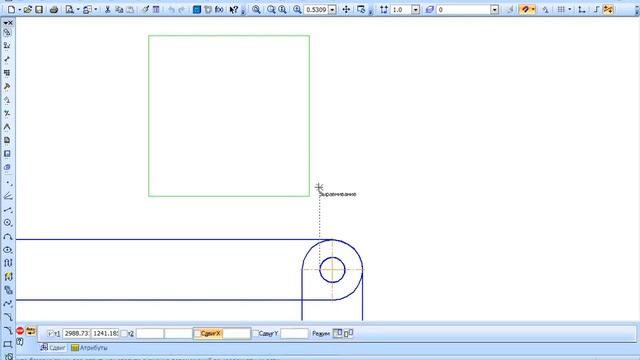
Task: Open print preview
Action: [69, 9]
